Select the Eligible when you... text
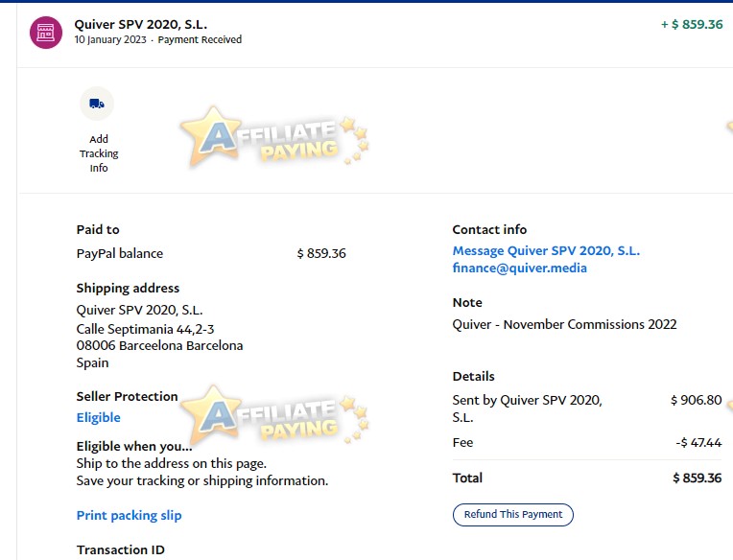 134,447
